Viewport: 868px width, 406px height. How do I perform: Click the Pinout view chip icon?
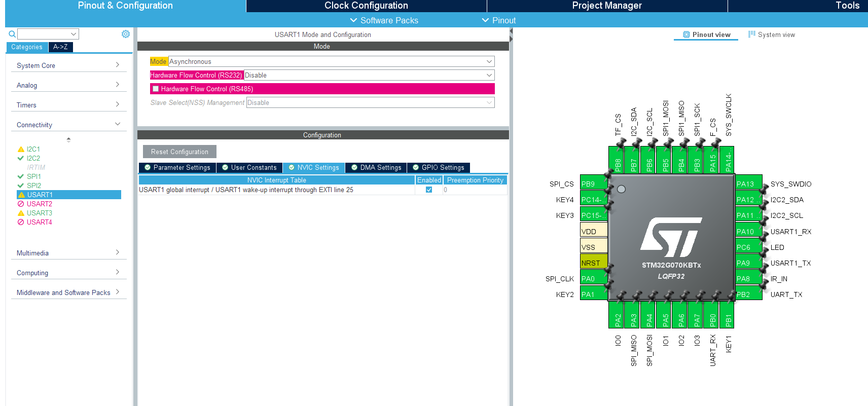[686, 34]
